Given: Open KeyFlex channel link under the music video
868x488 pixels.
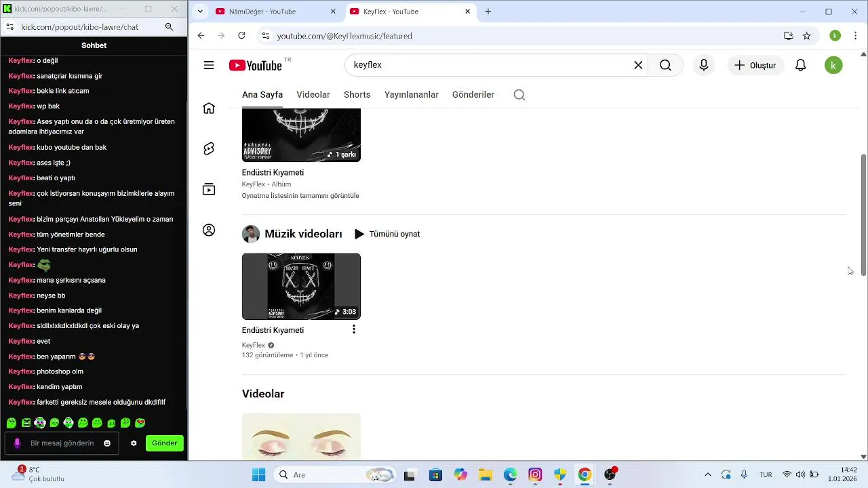Looking at the screenshot, I should tap(254, 345).
